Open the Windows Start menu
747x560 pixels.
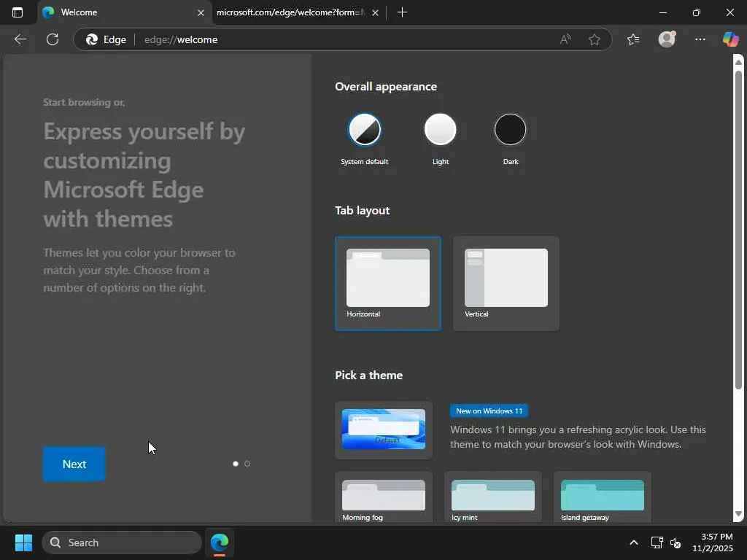(23, 542)
